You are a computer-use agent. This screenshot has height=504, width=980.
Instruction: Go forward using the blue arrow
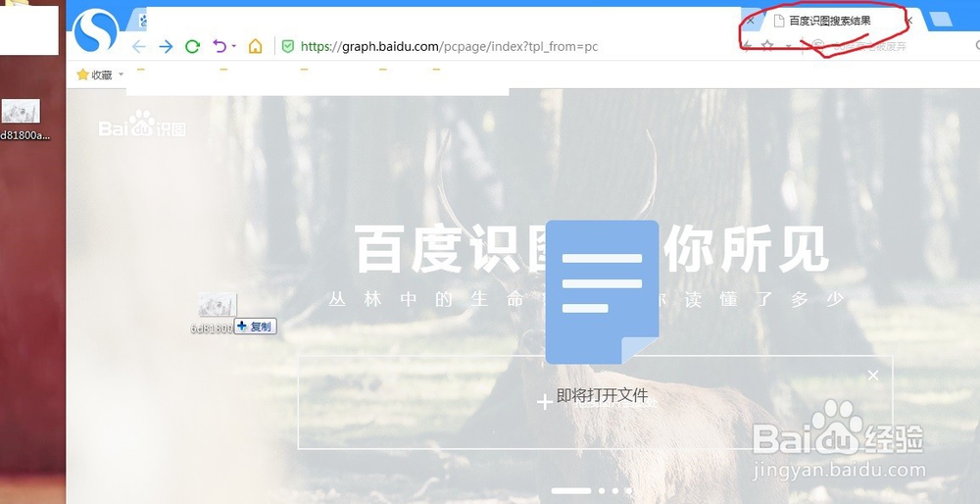coord(166,46)
